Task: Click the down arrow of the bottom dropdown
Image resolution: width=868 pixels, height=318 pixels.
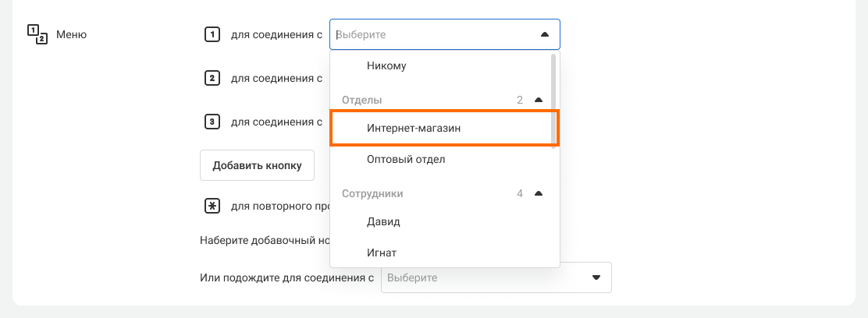Action: click(x=596, y=277)
